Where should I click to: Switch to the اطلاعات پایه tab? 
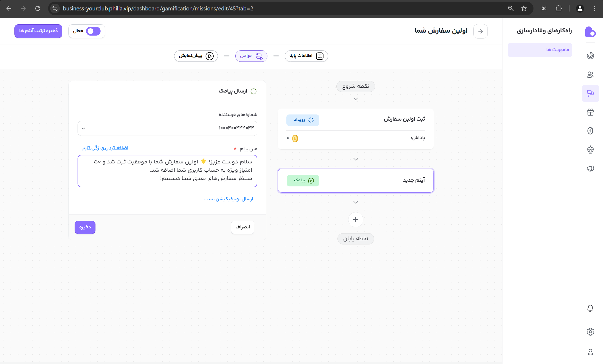[x=306, y=56]
